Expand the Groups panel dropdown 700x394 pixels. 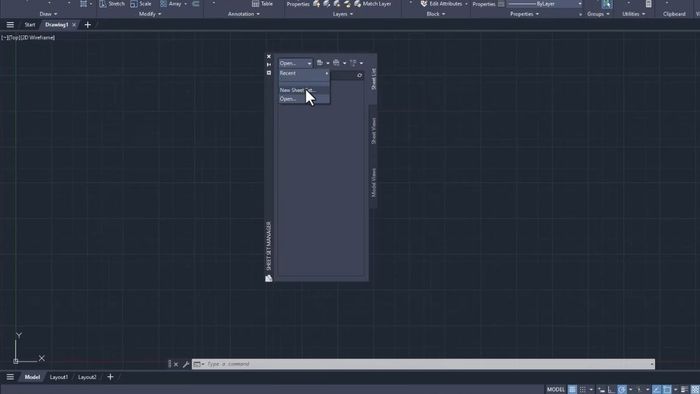point(598,14)
